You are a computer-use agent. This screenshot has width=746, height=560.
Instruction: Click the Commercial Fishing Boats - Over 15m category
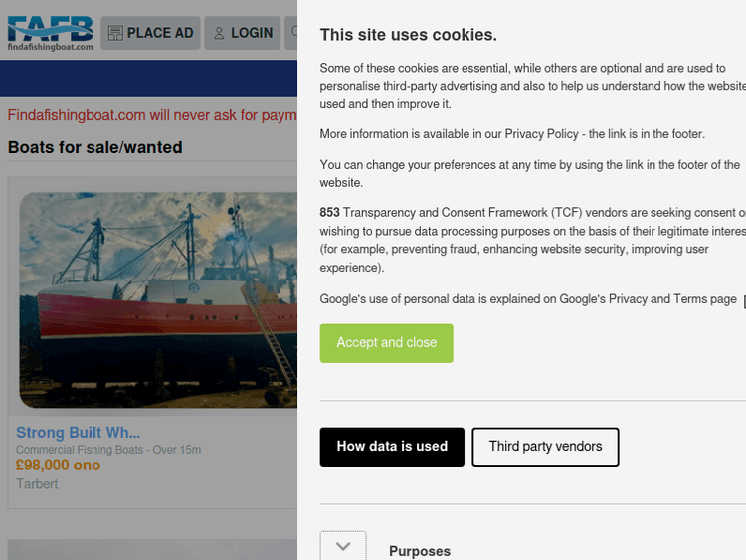click(x=108, y=450)
